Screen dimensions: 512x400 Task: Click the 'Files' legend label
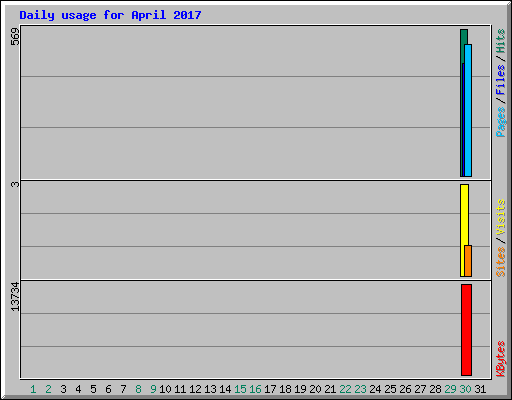500,79
